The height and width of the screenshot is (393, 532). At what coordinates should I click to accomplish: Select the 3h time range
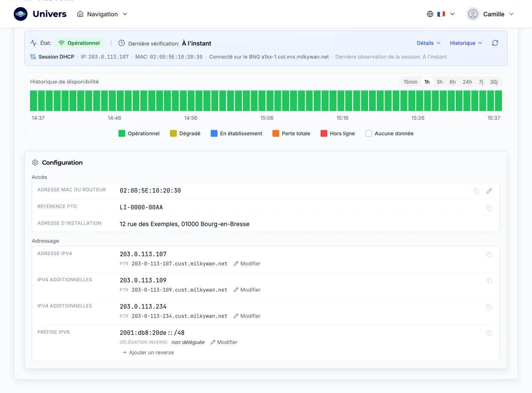tap(439, 82)
